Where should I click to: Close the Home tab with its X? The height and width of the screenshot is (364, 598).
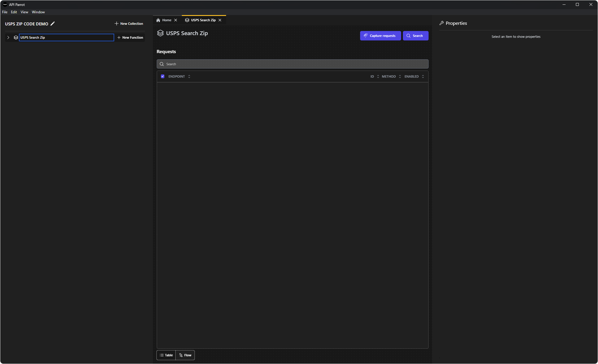pyautogui.click(x=176, y=20)
